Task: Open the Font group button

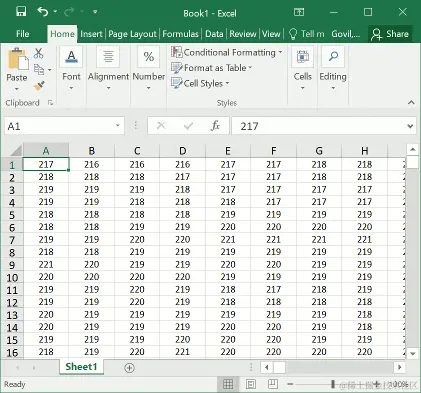Action: 71,69
